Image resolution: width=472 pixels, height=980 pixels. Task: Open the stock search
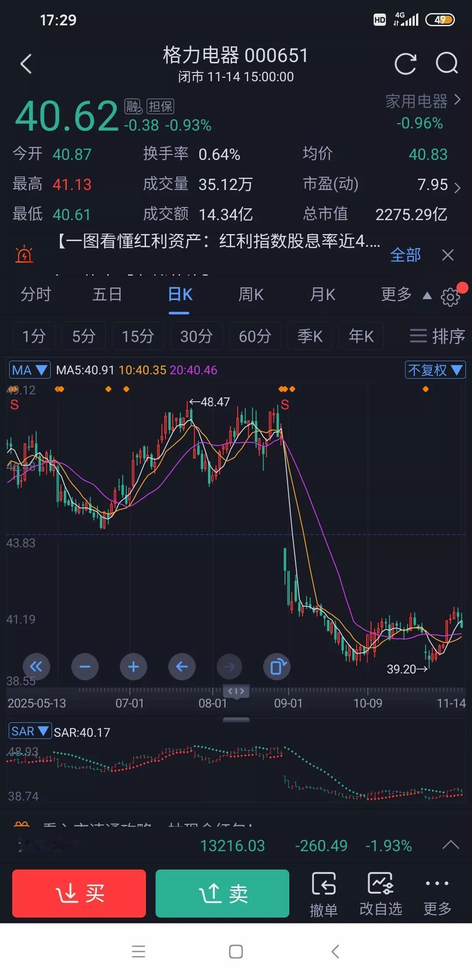[447, 64]
